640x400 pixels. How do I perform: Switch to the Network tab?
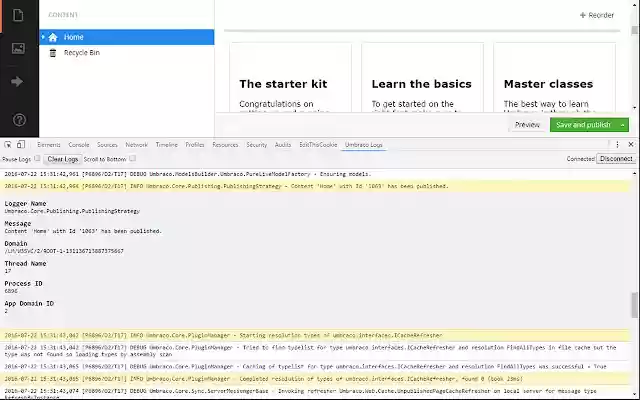tap(136, 145)
